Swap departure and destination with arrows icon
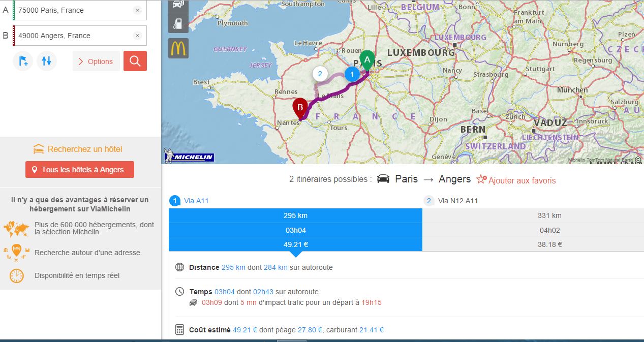Image resolution: width=644 pixels, height=342 pixels. coord(47,61)
